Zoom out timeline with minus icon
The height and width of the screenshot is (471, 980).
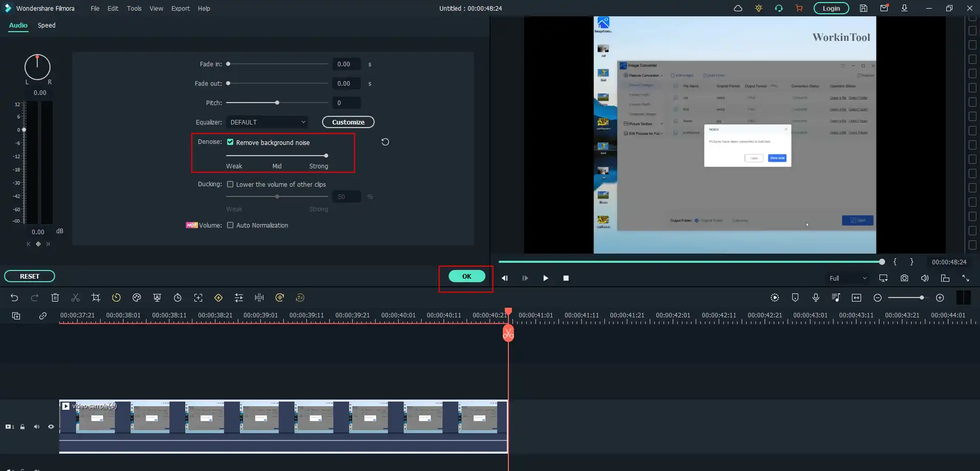coord(877,298)
